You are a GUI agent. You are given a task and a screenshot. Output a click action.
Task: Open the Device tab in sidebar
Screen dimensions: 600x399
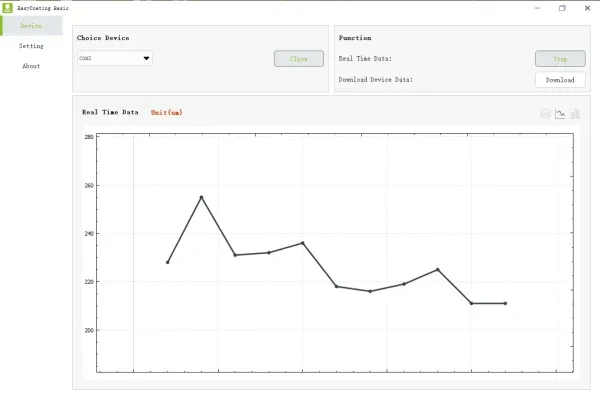pyautogui.click(x=31, y=26)
